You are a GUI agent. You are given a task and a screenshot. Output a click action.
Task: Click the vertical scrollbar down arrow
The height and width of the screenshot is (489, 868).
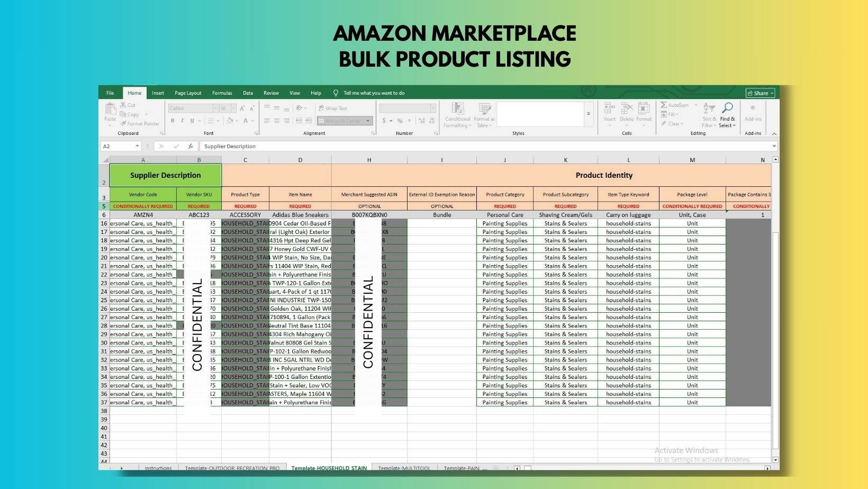click(x=775, y=460)
